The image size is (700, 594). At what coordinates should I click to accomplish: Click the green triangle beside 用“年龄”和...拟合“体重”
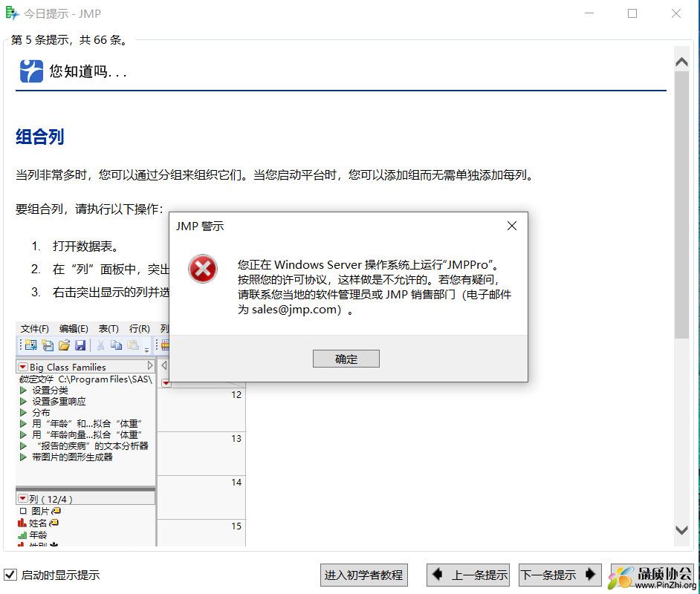coord(23,423)
